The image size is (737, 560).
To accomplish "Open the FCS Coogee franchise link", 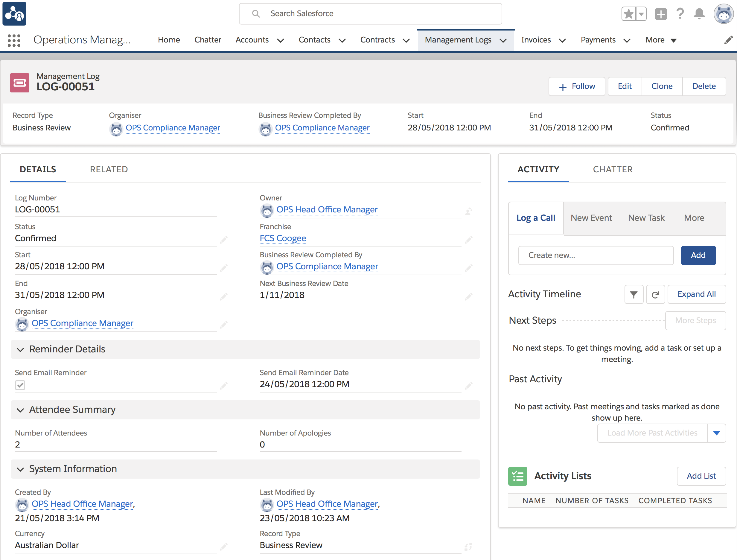I will [283, 238].
